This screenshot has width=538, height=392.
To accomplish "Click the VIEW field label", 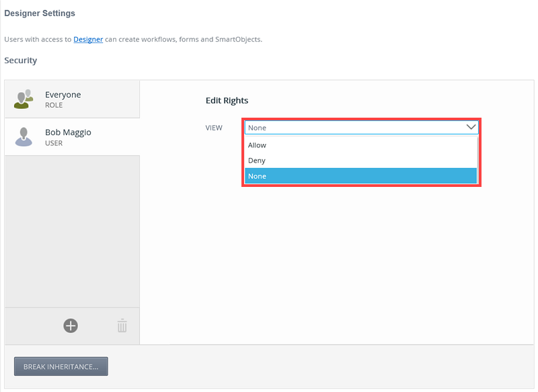I will (x=214, y=127).
